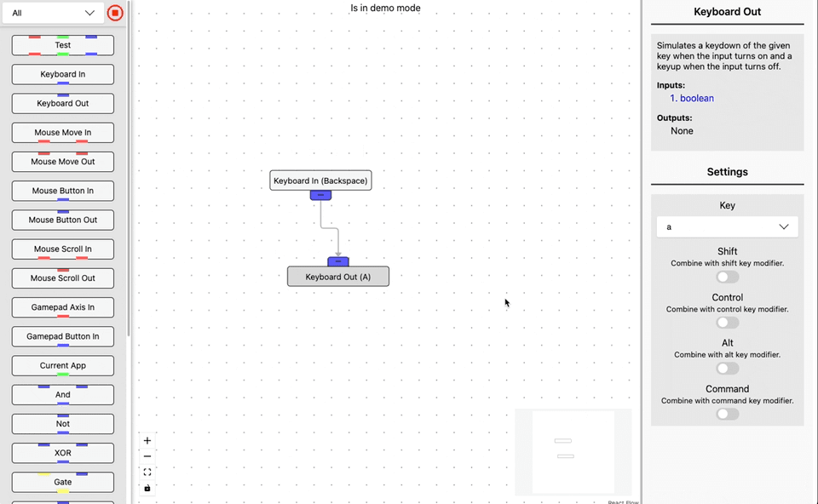Select the XOR logic node

coord(62,452)
